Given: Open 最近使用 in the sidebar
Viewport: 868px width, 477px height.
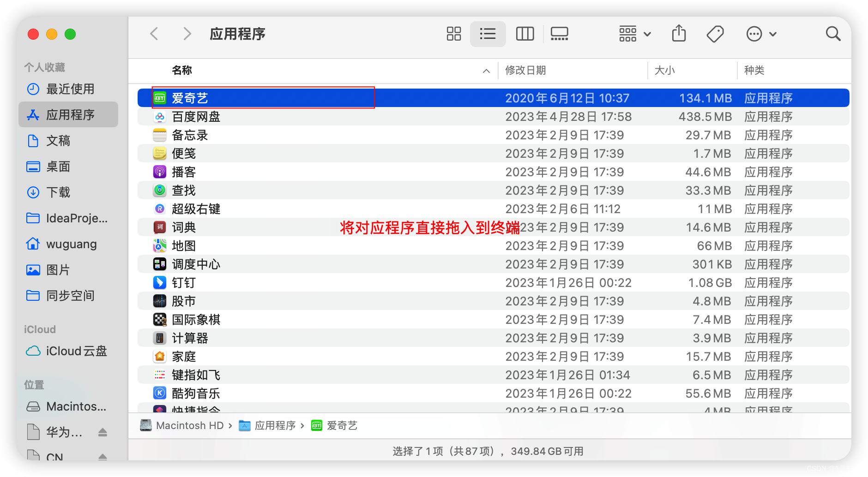Looking at the screenshot, I should 68,89.
